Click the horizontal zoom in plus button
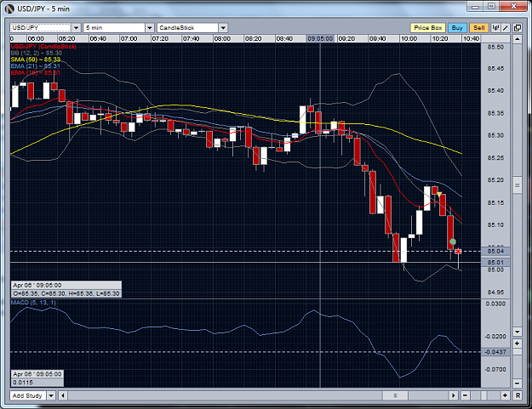The height and width of the screenshot is (409, 532). [506, 395]
